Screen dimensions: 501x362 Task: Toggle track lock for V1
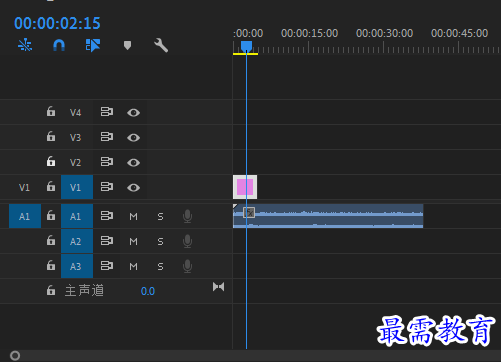coord(51,186)
